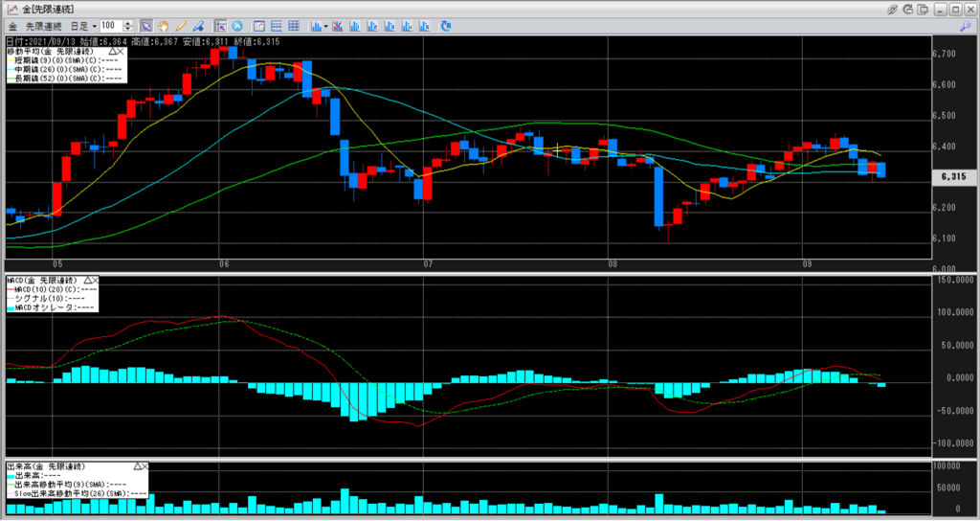This screenshot has width=980, height=521.
Task: Increase bar count with spinner up arrow
Action: (x=128, y=23)
